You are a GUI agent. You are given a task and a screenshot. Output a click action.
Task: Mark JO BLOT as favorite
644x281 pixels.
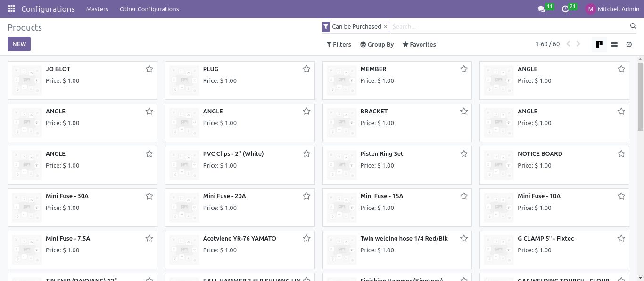pyautogui.click(x=149, y=69)
